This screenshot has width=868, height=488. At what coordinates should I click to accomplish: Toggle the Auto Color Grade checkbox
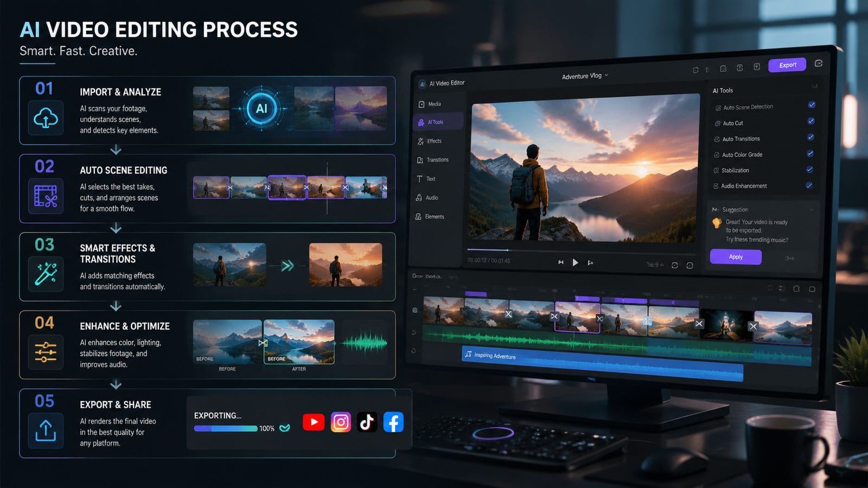(810, 153)
